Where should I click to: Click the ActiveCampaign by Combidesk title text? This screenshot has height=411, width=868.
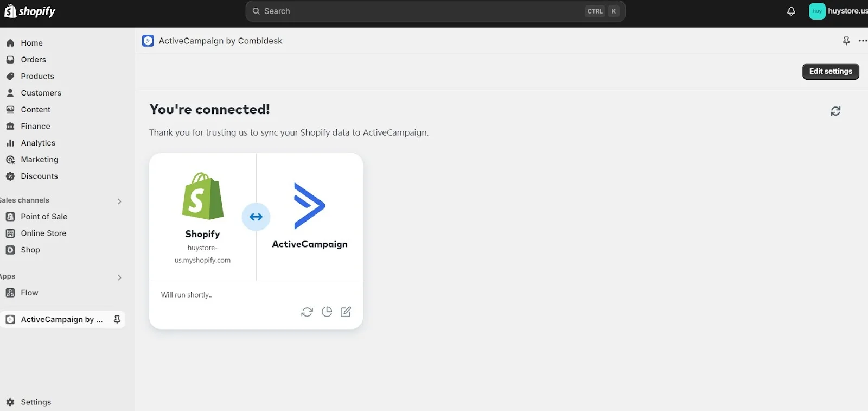(x=220, y=41)
